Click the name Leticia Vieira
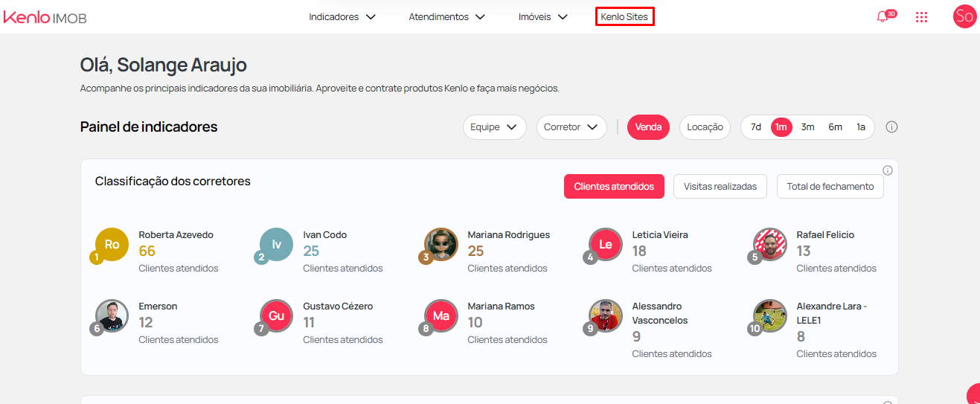Viewport: 980px width, 404px height. pos(659,235)
